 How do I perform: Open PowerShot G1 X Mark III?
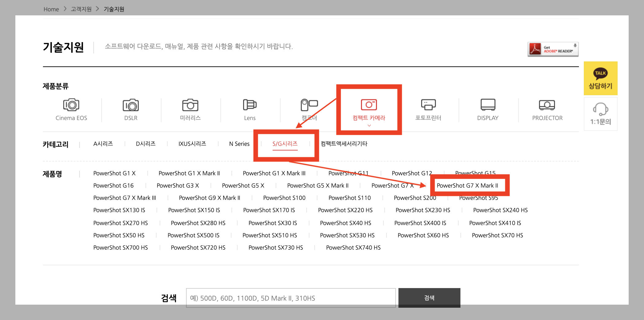[x=274, y=173]
